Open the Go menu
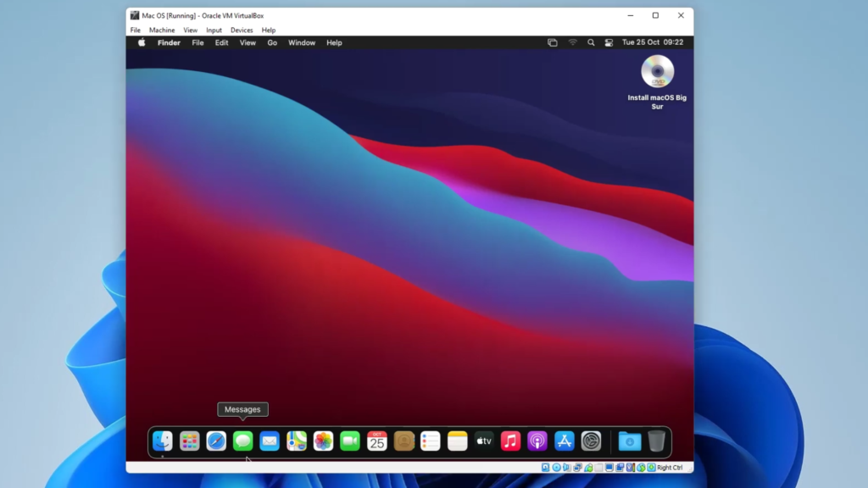The width and height of the screenshot is (868, 488). pyautogui.click(x=272, y=42)
